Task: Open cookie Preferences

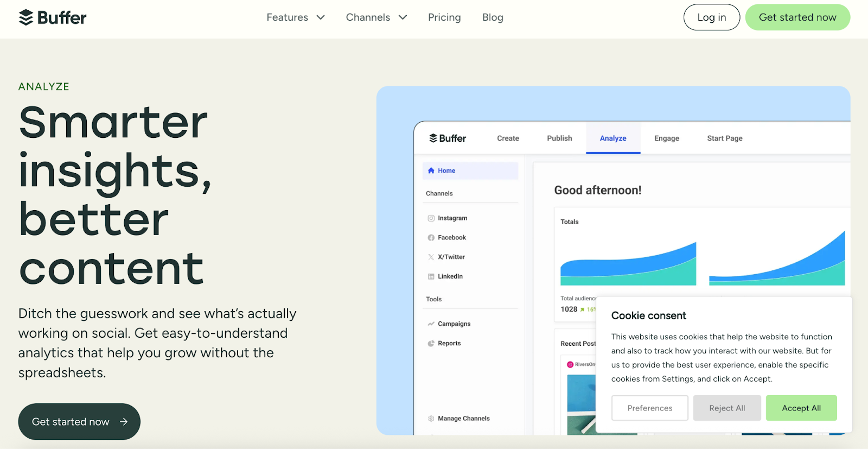Action: coord(649,408)
